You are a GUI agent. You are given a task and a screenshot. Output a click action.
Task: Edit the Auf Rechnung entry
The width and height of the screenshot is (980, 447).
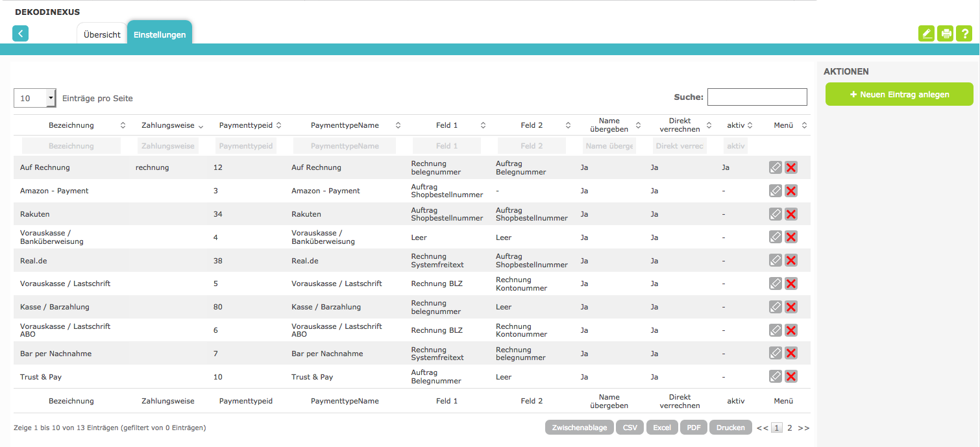click(775, 167)
